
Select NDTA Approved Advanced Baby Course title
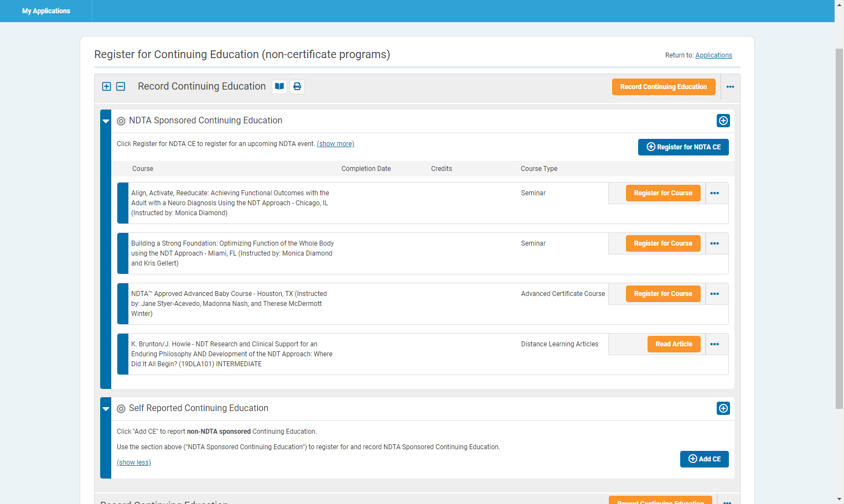pyautogui.click(x=229, y=304)
